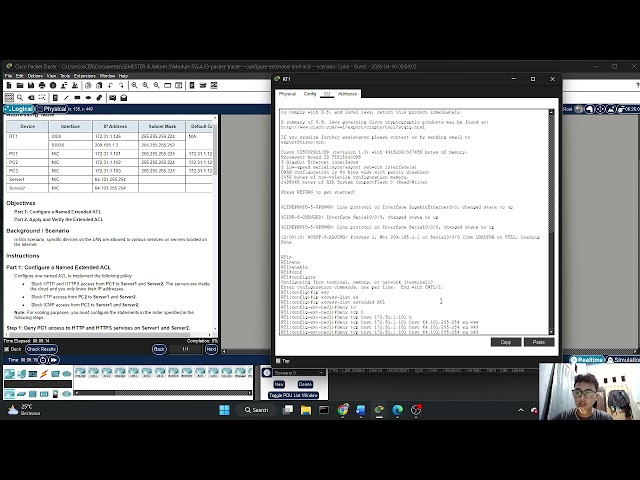
Task: Open the Extensions menu
Action: (85, 76)
